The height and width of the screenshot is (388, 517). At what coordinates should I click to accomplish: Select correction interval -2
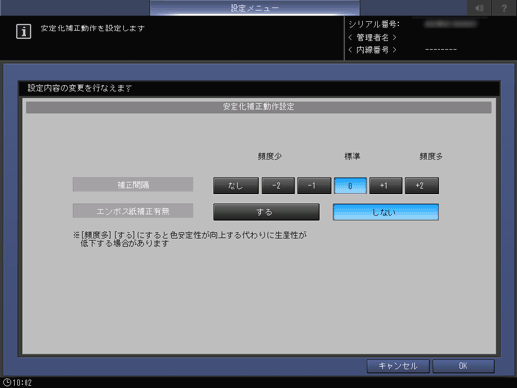[x=278, y=185]
